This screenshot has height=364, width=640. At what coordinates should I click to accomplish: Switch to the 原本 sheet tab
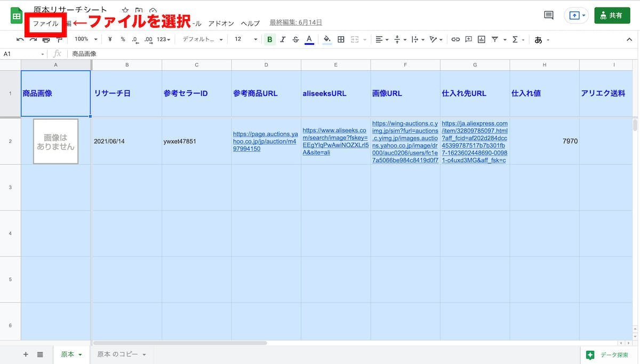71,354
